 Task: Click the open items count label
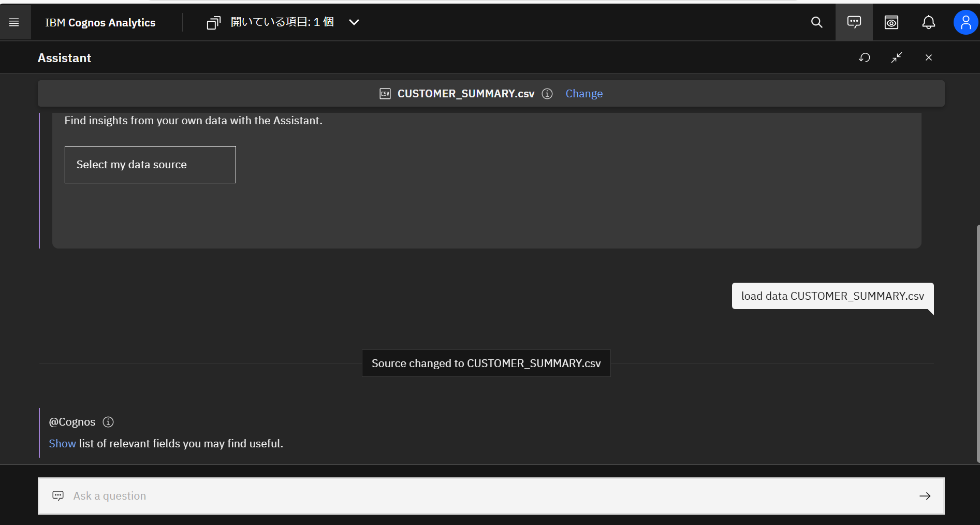tap(282, 22)
